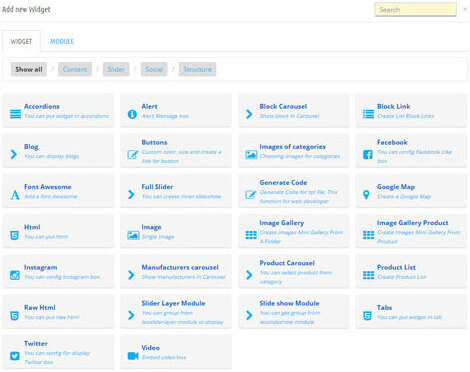Choose the Full Slider title
This screenshot has height=372, width=470.
[157, 187]
